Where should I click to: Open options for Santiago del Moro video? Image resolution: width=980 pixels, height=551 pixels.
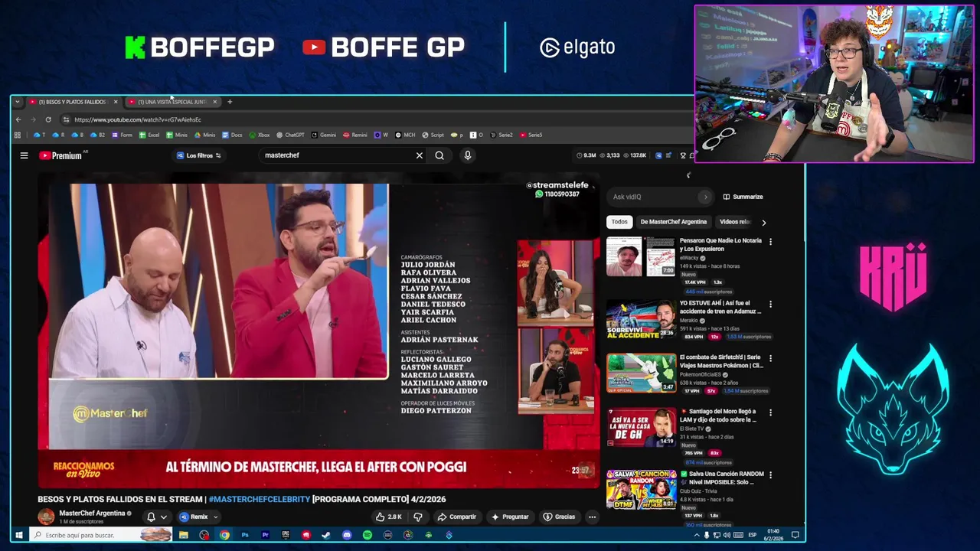tap(770, 412)
